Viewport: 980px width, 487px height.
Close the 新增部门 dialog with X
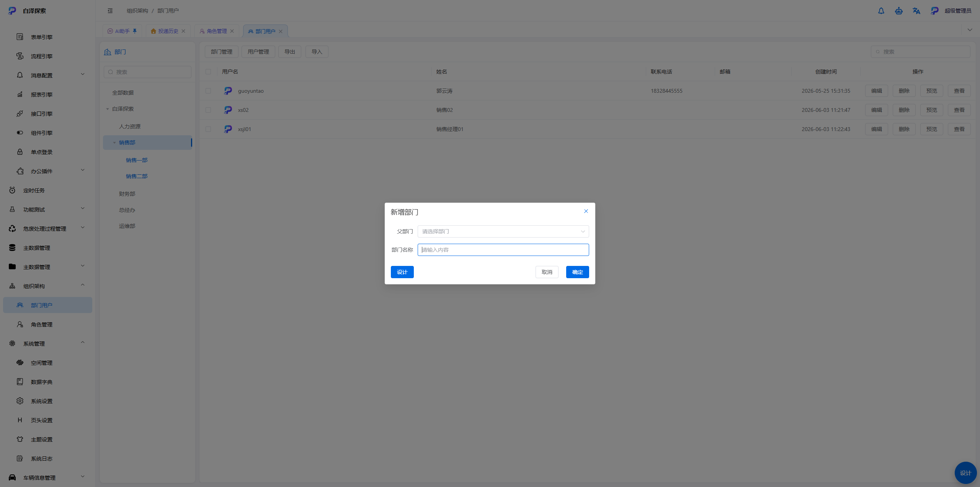click(586, 211)
